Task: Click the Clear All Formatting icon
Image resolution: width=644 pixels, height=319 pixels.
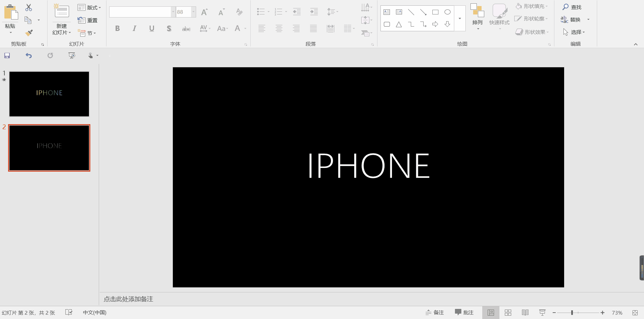Action: pyautogui.click(x=239, y=12)
